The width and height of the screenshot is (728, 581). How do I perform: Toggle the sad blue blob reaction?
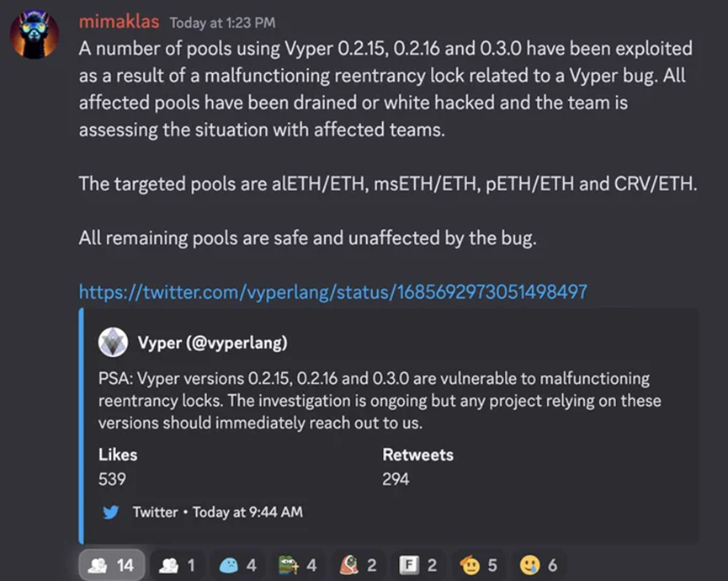pyautogui.click(x=237, y=565)
